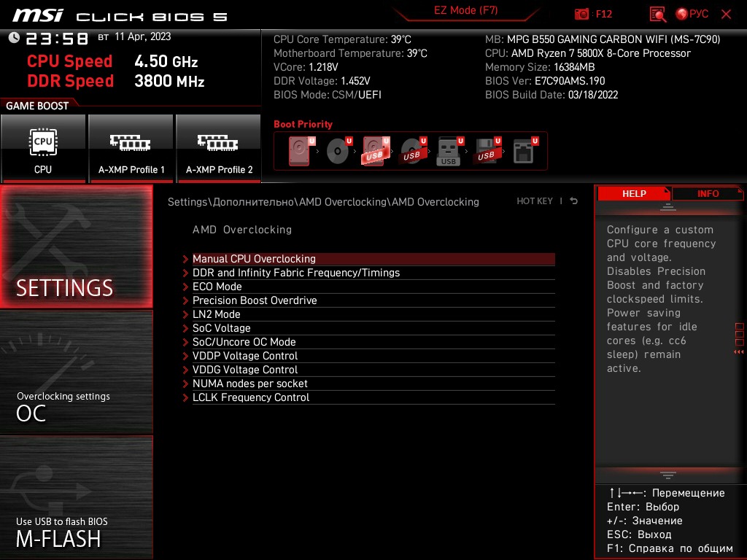The width and height of the screenshot is (747, 560).
Task: Open M-FLASH to flash BIOS
Action: [x=76, y=497]
